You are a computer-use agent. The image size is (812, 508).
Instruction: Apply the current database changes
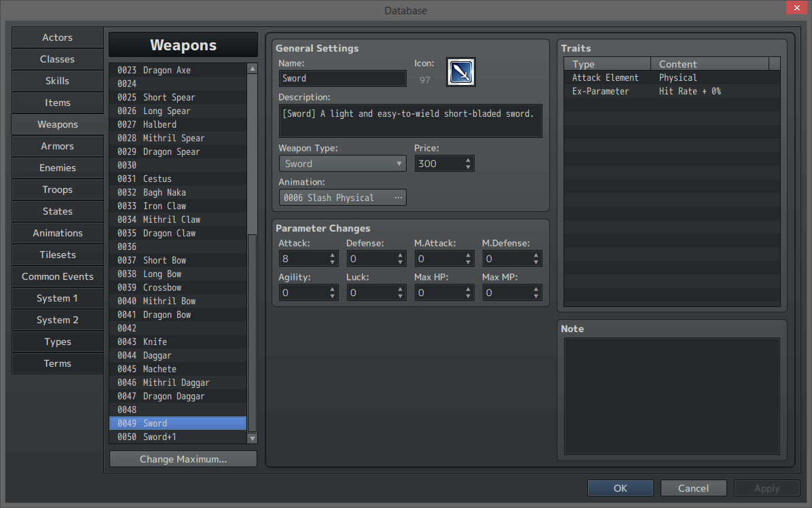tap(767, 488)
